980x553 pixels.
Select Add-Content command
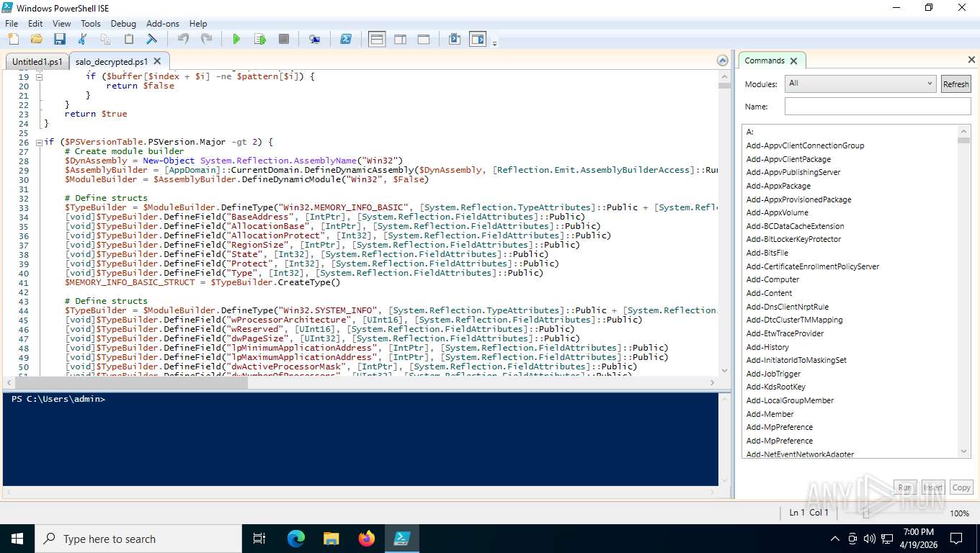point(769,293)
